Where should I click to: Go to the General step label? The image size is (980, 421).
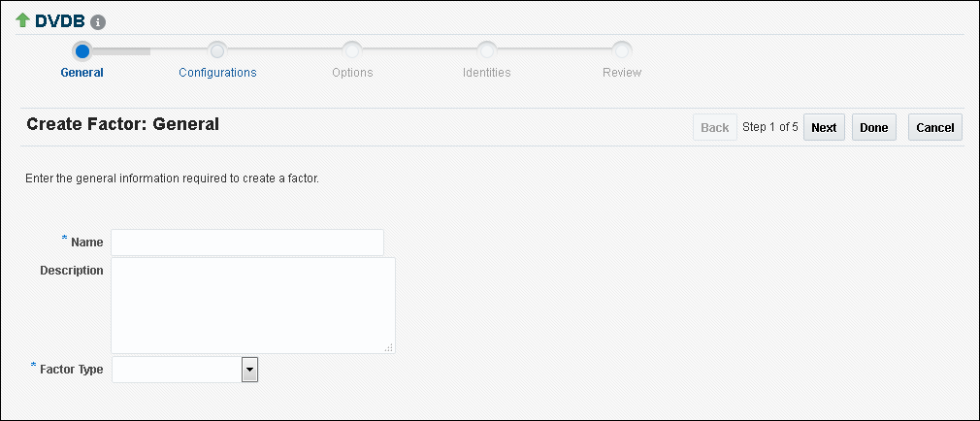[82, 73]
